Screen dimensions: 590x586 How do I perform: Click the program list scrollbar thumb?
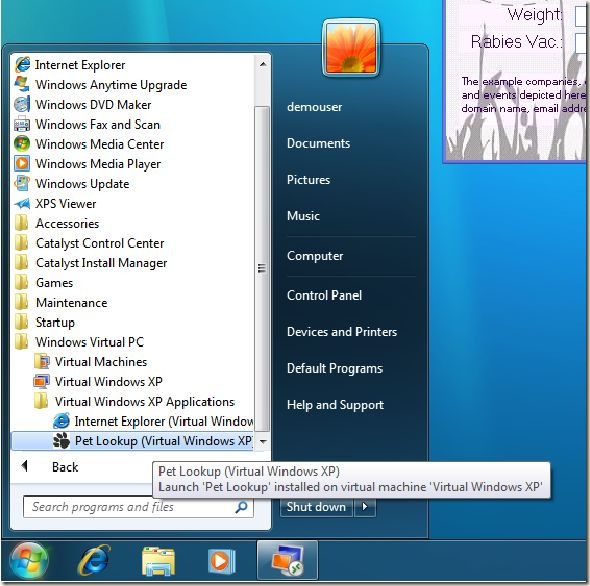click(x=262, y=268)
